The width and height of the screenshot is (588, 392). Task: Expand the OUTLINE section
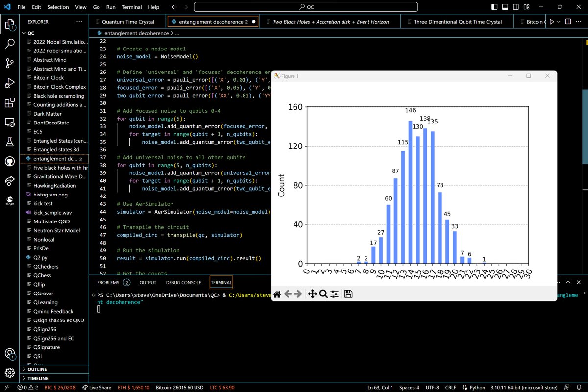pyautogui.click(x=37, y=369)
